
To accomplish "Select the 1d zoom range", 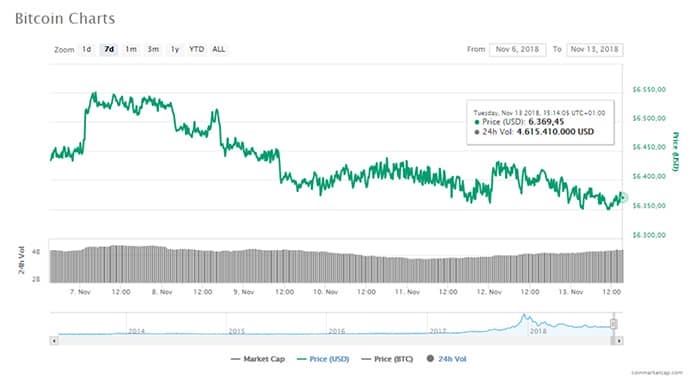I will [87, 49].
